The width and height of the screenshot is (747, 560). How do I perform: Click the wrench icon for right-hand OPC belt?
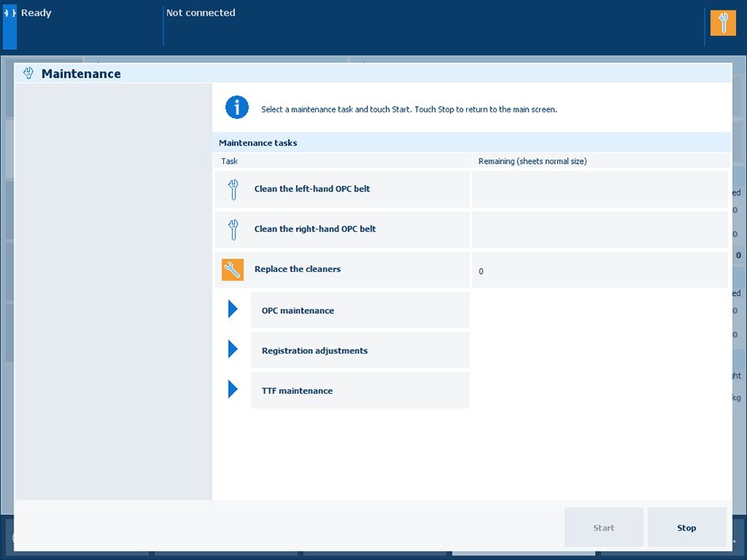pos(233,229)
